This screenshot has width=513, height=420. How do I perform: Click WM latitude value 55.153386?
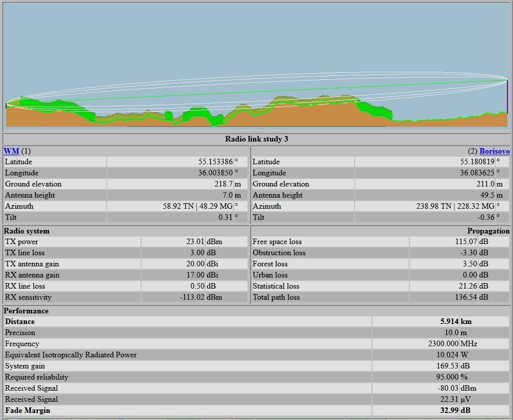215,162
